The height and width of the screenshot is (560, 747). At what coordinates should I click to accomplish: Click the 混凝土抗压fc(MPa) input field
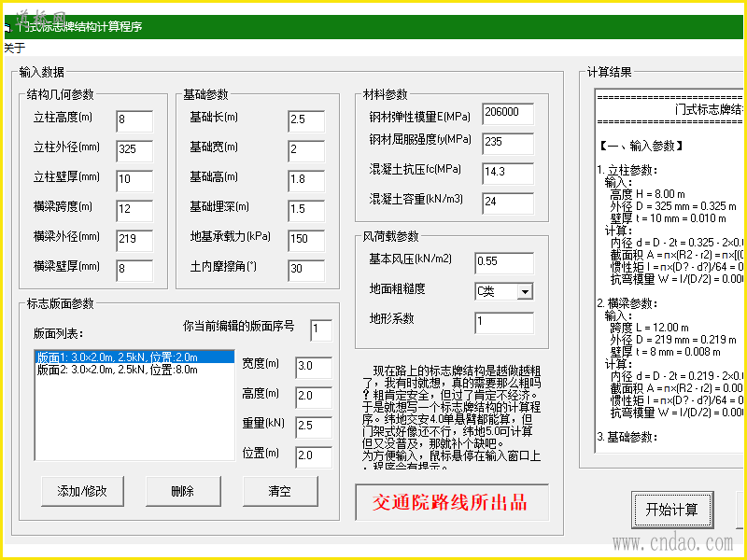click(508, 174)
